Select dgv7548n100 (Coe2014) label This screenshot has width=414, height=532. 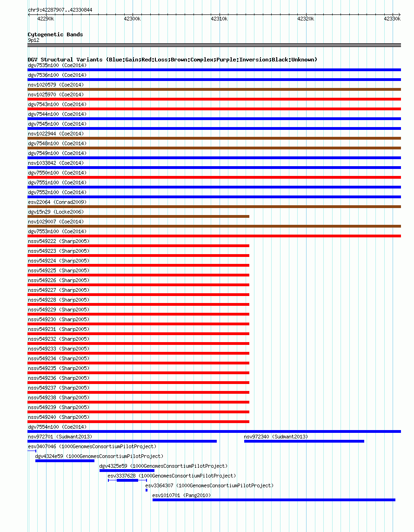pyautogui.click(x=57, y=143)
